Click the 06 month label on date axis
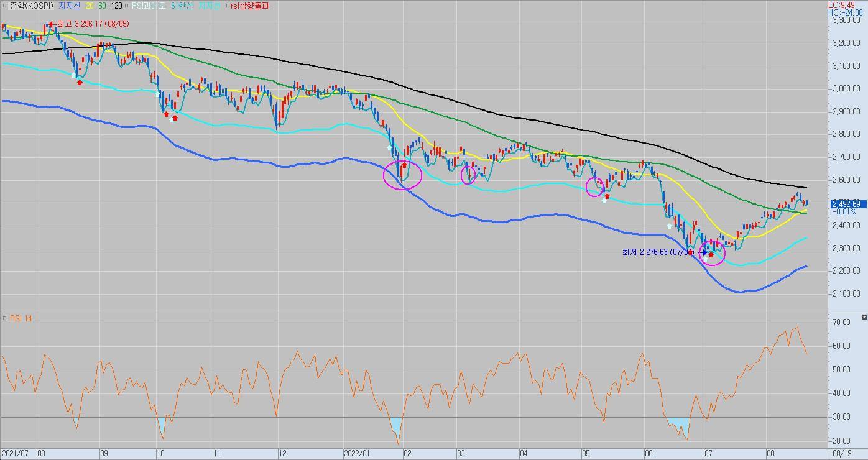 [x=649, y=454]
